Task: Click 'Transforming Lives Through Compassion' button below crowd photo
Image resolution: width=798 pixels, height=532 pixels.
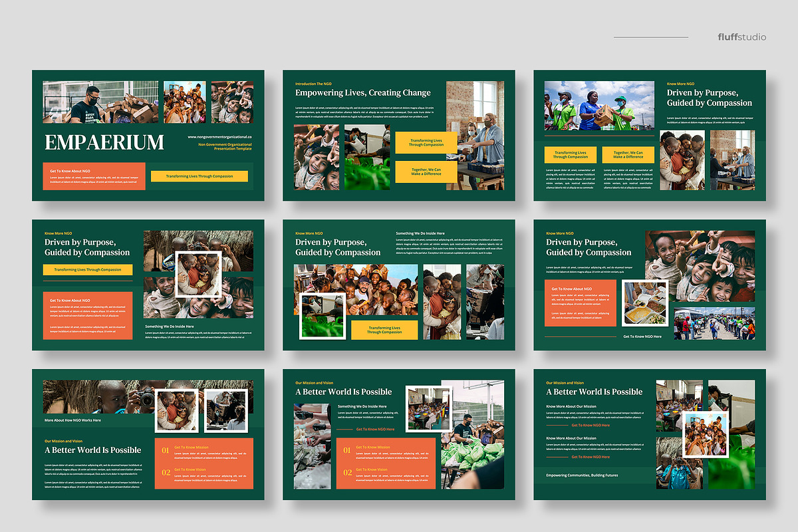Action: pos(384,330)
